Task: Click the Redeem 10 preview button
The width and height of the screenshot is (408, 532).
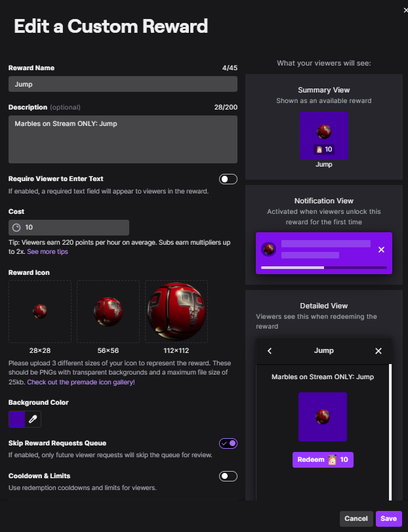Action: click(323, 460)
